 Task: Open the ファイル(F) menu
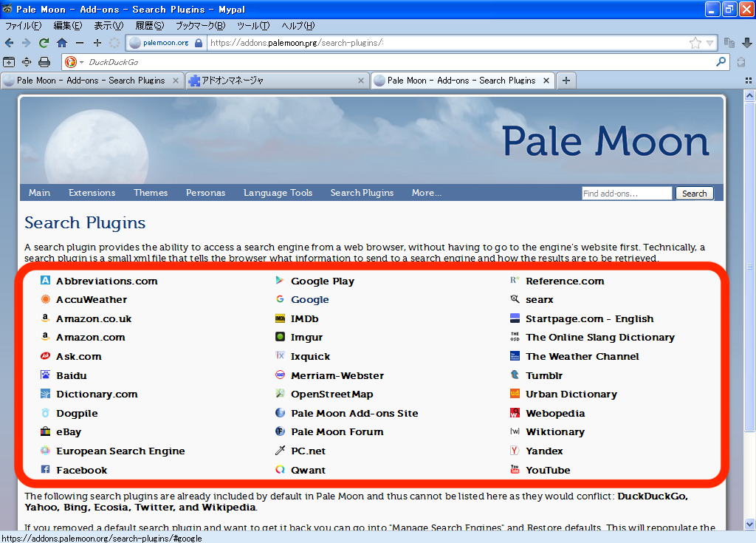click(23, 26)
